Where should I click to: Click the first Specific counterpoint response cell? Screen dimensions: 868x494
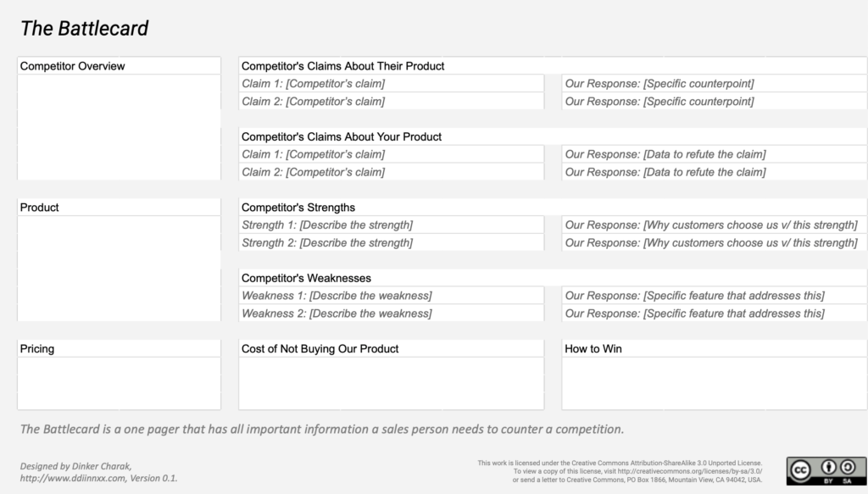[x=714, y=84]
